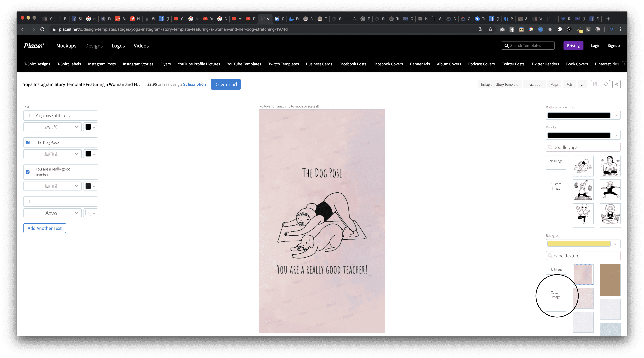Open color swatch beside The Dog Pose font
Screen dimensions: 644x358
(90, 154)
